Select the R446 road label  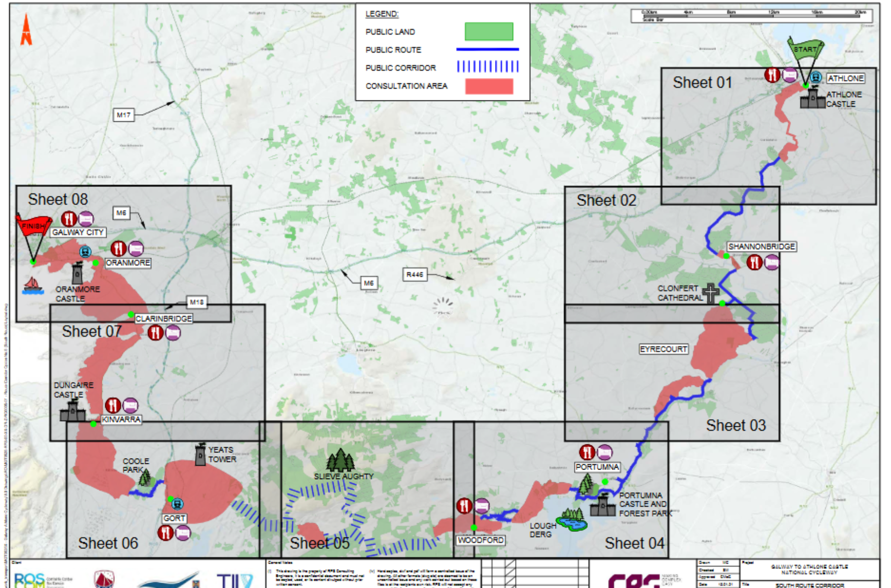[415, 274]
